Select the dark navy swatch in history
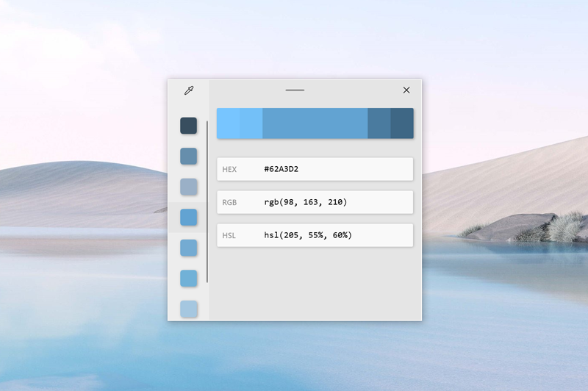The width and height of the screenshot is (588, 391). 189,126
